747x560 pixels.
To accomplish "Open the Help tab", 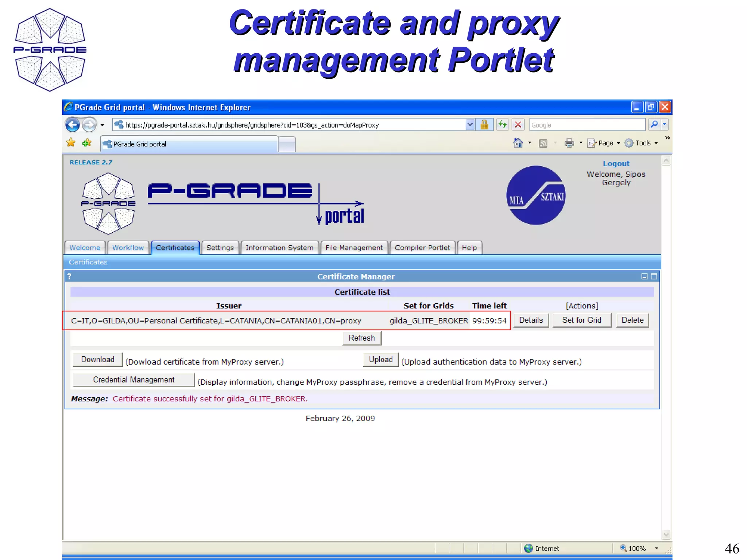I will [469, 248].
